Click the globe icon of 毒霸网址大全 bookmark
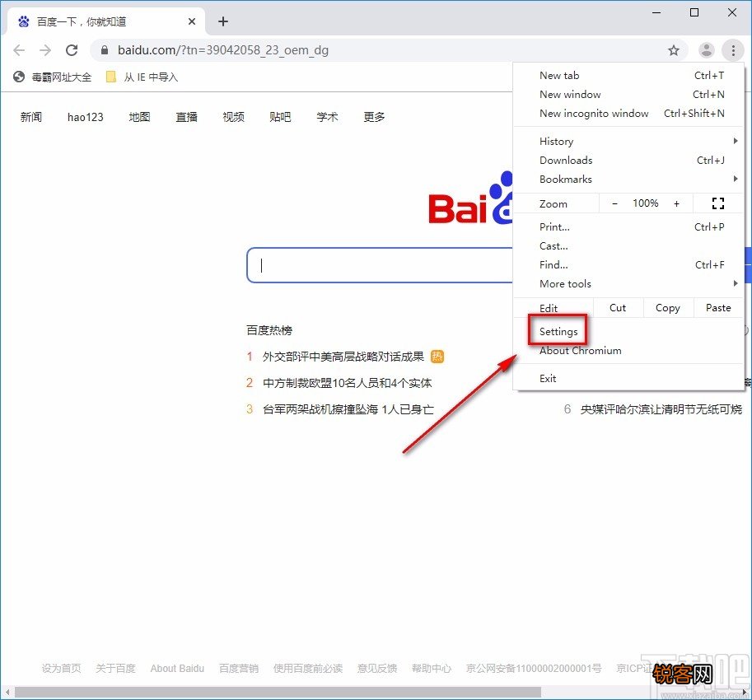 pyautogui.click(x=19, y=77)
